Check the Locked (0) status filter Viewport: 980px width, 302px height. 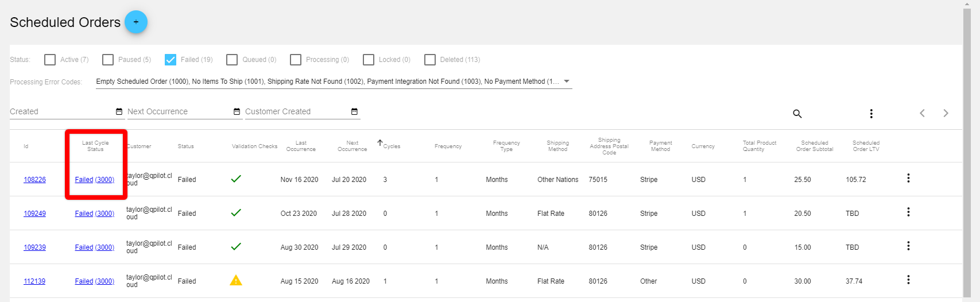point(369,60)
